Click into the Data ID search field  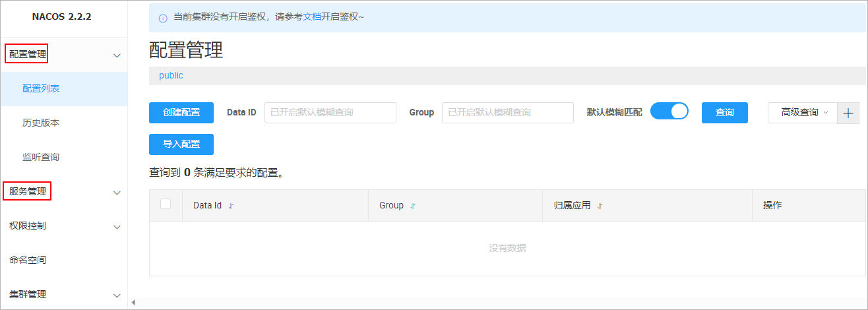[x=330, y=113]
